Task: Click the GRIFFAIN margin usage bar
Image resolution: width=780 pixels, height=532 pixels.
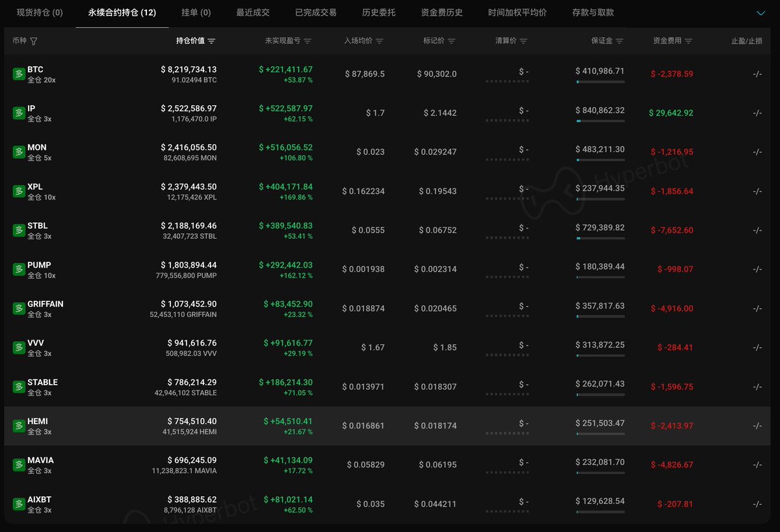Action: tap(600, 316)
